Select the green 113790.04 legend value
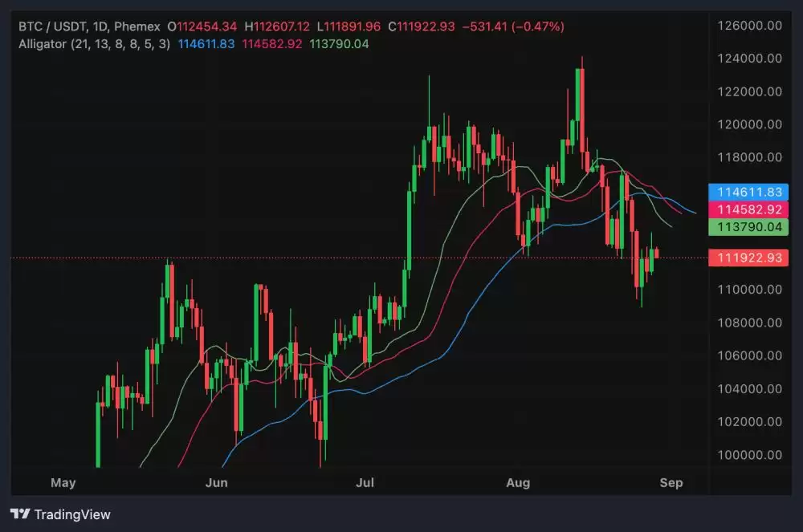The width and height of the screenshot is (803, 532). [x=338, y=43]
